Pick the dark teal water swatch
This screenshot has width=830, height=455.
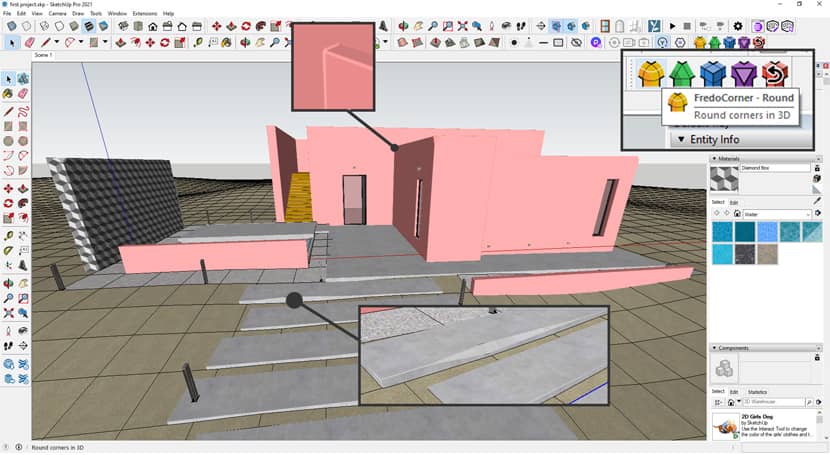click(x=744, y=232)
